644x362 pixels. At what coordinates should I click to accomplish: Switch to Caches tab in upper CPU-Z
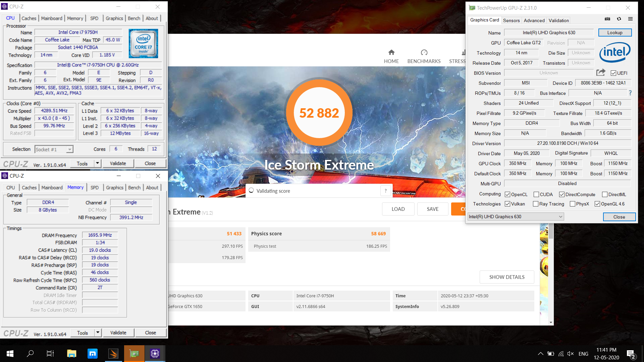(29, 18)
